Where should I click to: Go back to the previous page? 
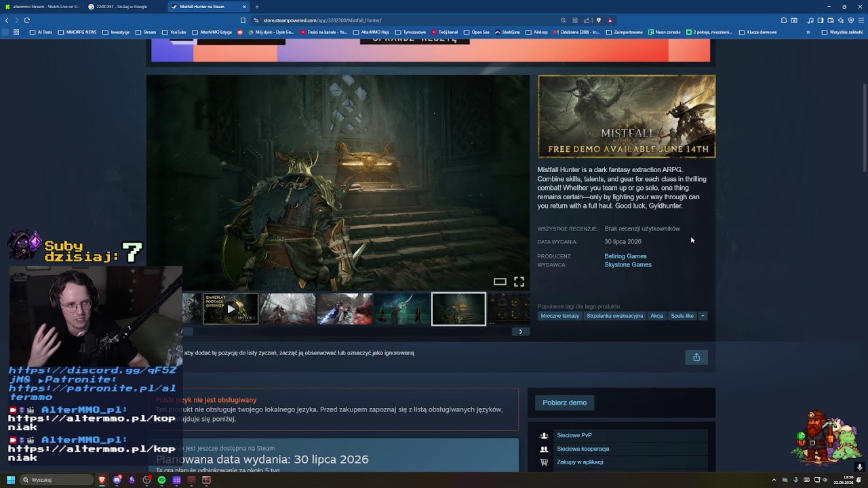point(7,20)
